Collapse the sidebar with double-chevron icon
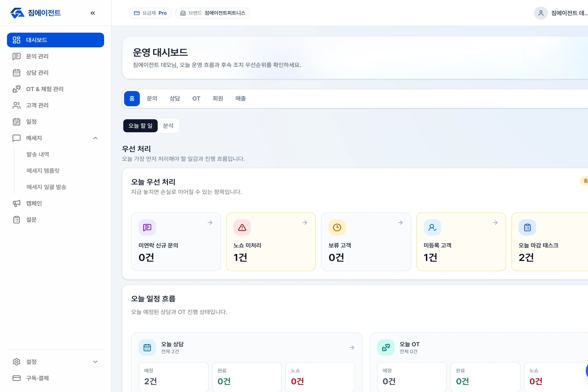This screenshot has width=588, height=392. [93, 13]
